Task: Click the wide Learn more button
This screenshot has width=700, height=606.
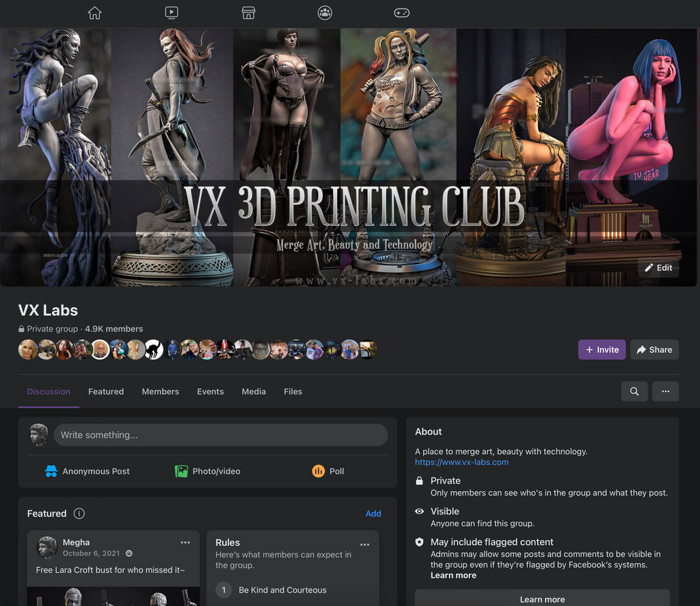Action: pos(542,598)
